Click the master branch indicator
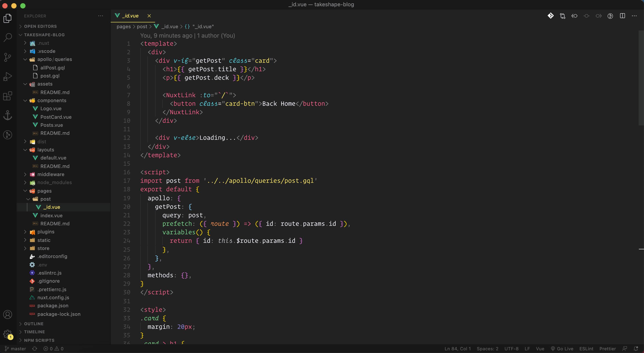Viewport: 644px width, 353px height. (15, 349)
